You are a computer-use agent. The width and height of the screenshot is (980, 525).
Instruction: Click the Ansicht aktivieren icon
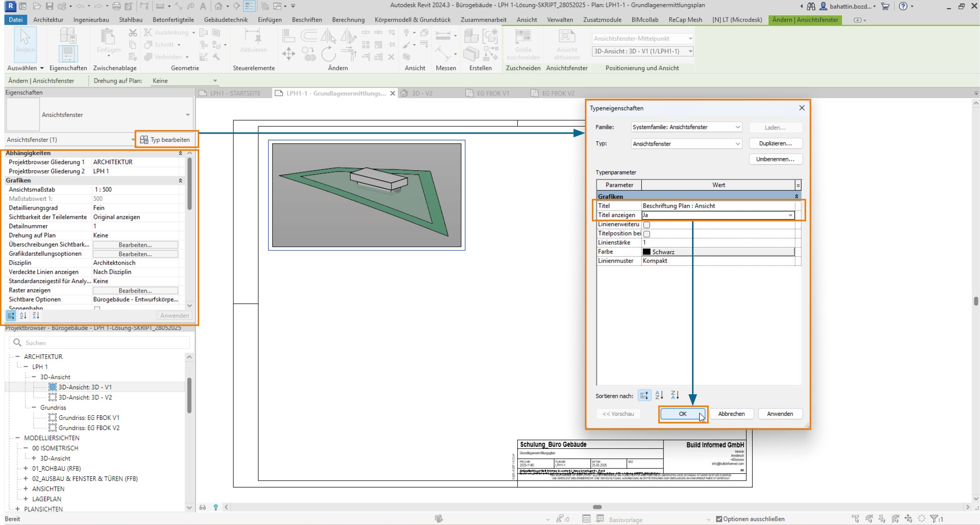pos(567,37)
